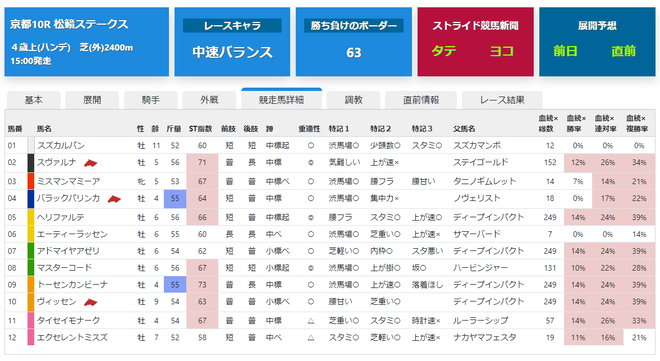Click horse name トーセンカンビーナ

[x=72, y=284]
